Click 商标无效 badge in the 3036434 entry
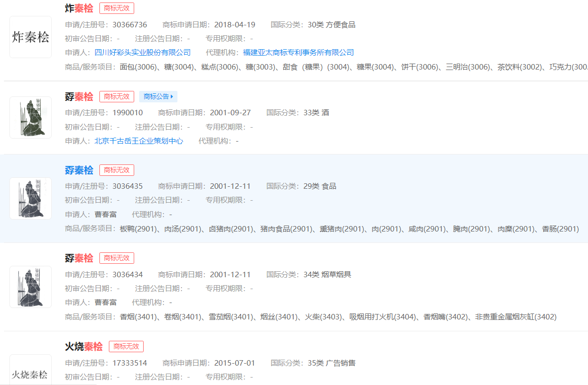Viewport: 588px width, 385px height. (x=117, y=258)
